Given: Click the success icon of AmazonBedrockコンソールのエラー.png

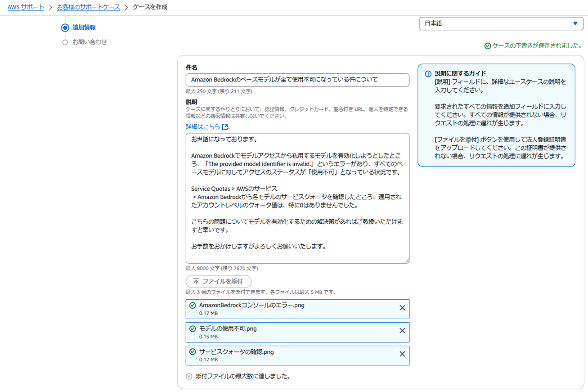Looking at the screenshot, I should click(x=193, y=306).
